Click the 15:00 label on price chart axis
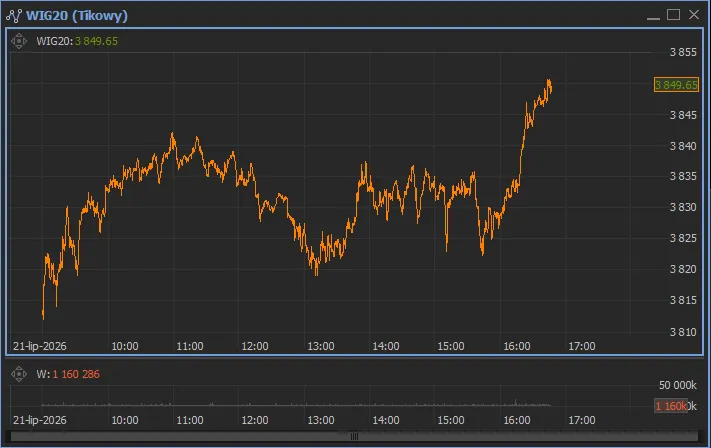Image resolution: width=711 pixels, height=448 pixels. pyautogui.click(x=451, y=346)
